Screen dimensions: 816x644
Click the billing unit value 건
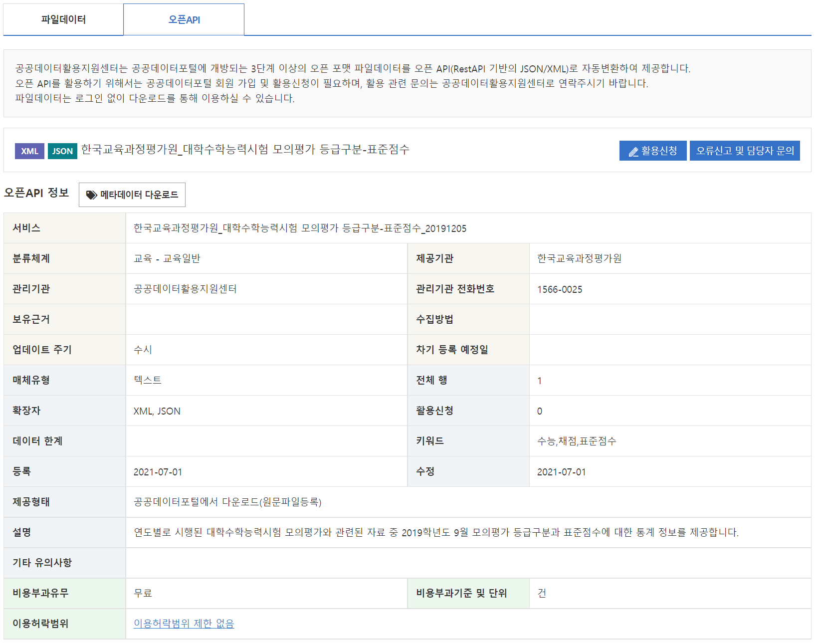coord(542,593)
